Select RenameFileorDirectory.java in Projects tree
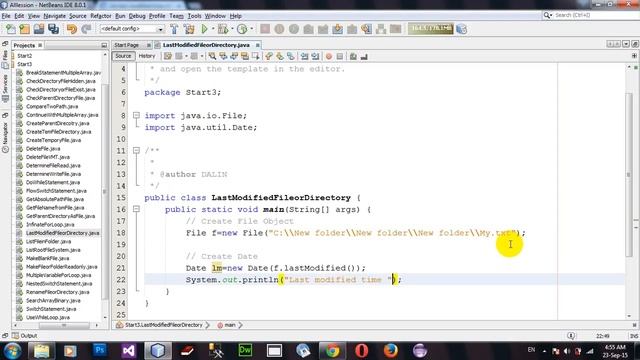Screen dimensions: 640x360 [57, 292]
